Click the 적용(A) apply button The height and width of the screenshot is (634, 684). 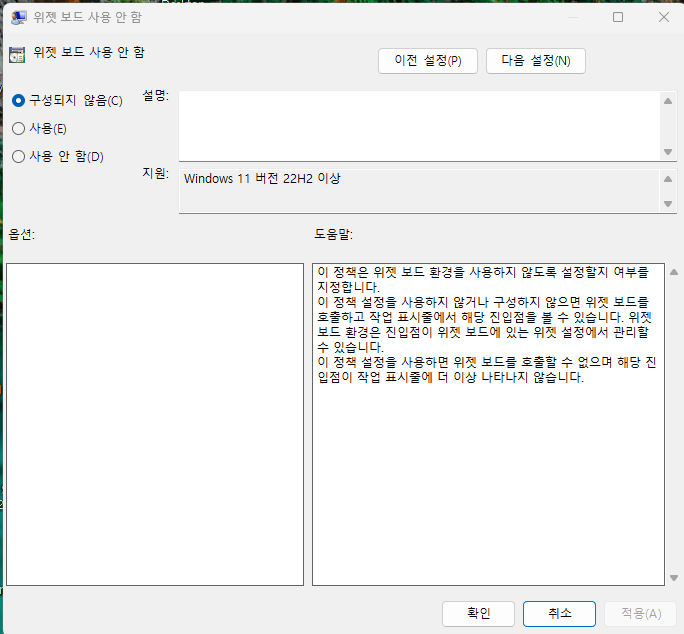click(x=640, y=613)
